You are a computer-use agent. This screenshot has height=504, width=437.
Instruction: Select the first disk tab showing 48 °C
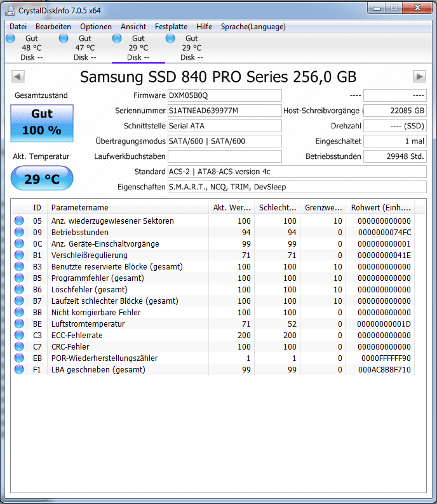click(x=32, y=48)
